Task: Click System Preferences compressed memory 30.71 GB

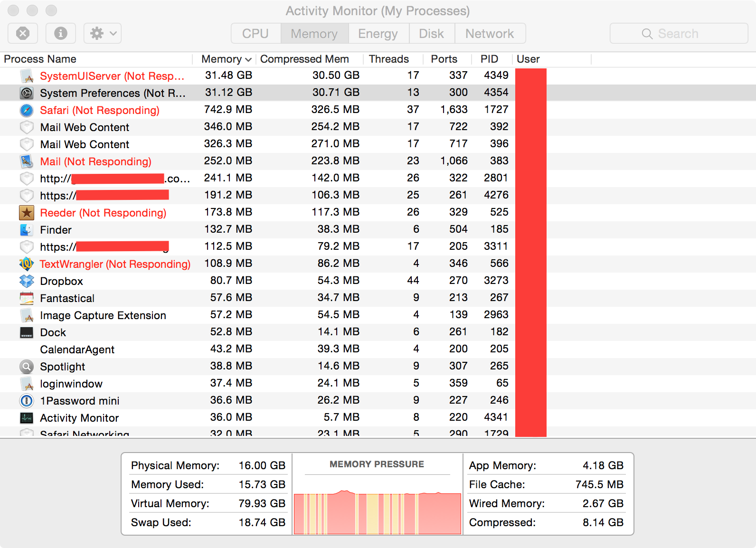Action: [x=336, y=93]
